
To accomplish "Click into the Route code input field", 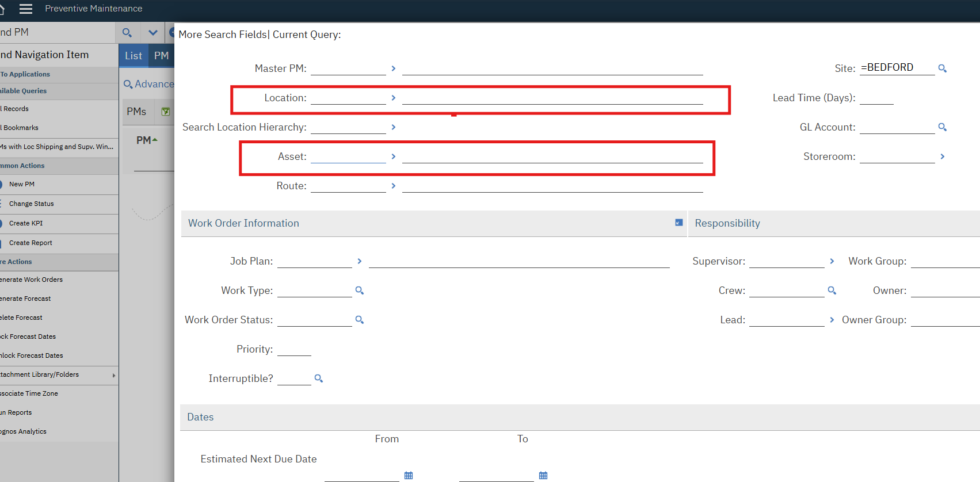I will click(x=348, y=186).
